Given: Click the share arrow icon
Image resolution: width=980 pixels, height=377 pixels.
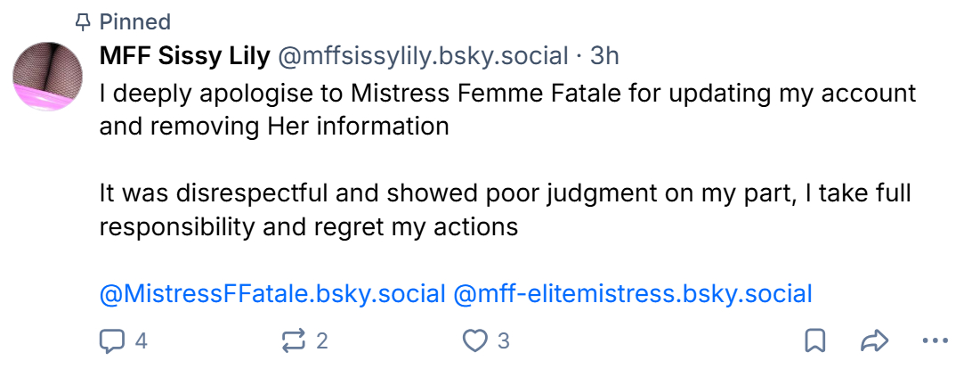Looking at the screenshot, I should click(875, 340).
